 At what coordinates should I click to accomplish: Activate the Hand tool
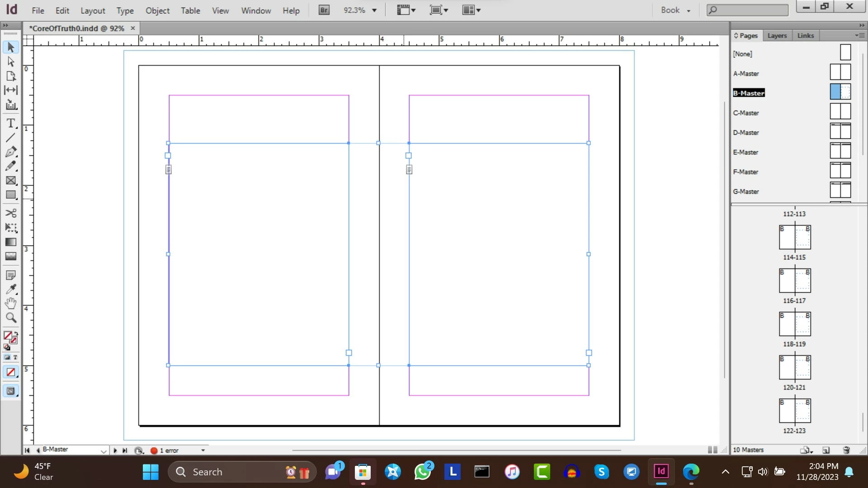[x=11, y=303]
